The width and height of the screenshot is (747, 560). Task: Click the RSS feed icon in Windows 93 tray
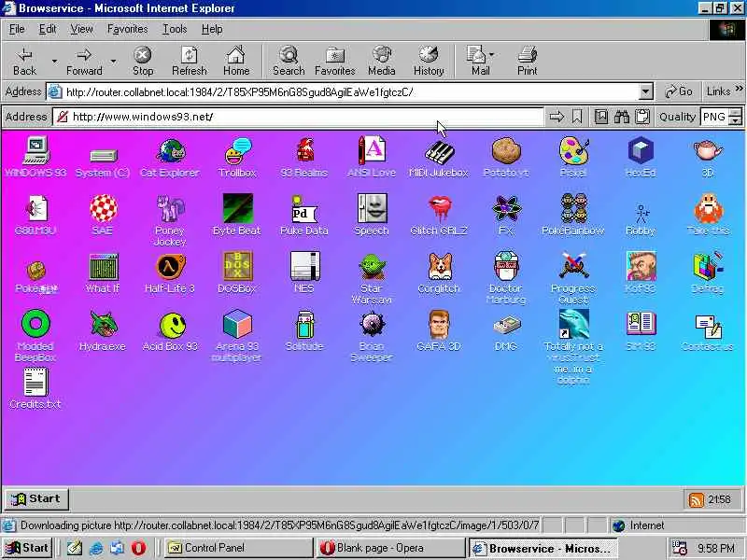[x=696, y=499]
